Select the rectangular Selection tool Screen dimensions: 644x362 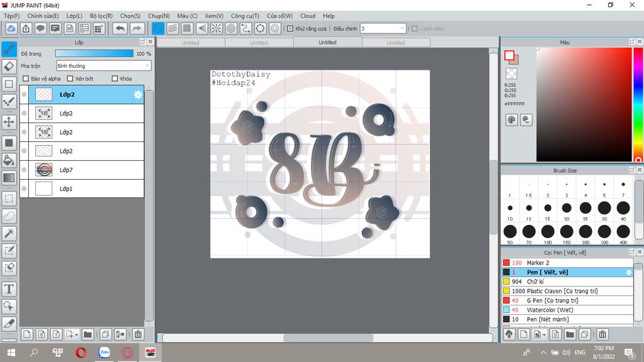click(x=9, y=199)
